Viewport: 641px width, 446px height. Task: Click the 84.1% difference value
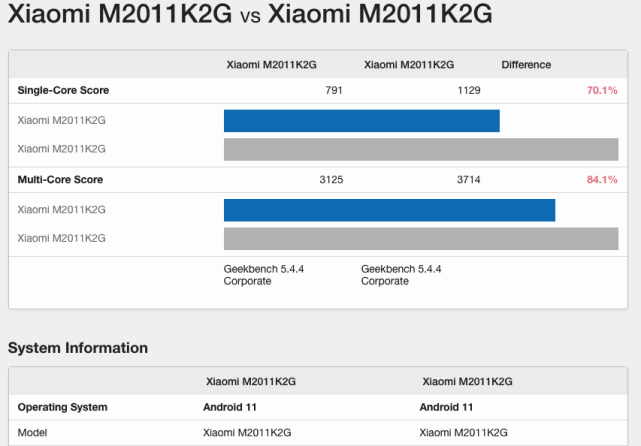[602, 180]
